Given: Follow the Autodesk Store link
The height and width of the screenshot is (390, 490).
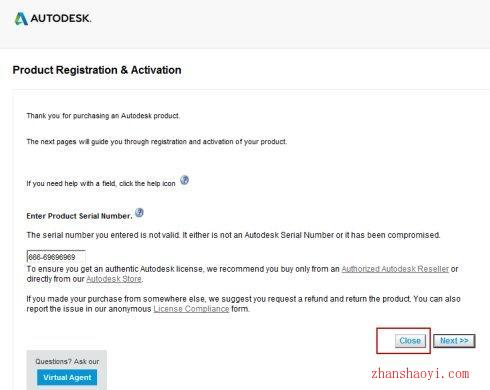Looking at the screenshot, I should (114, 279).
